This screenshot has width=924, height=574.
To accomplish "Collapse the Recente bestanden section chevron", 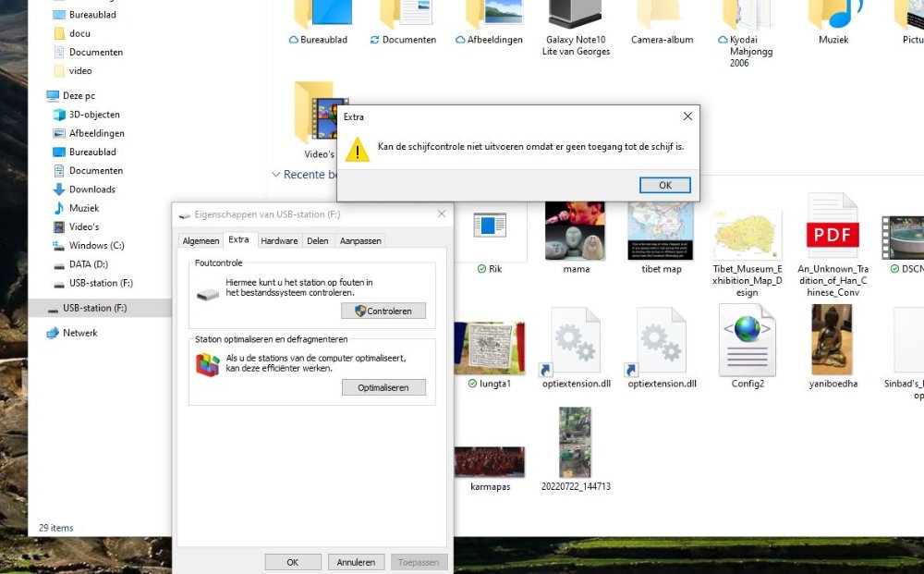I will (x=275, y=175).
